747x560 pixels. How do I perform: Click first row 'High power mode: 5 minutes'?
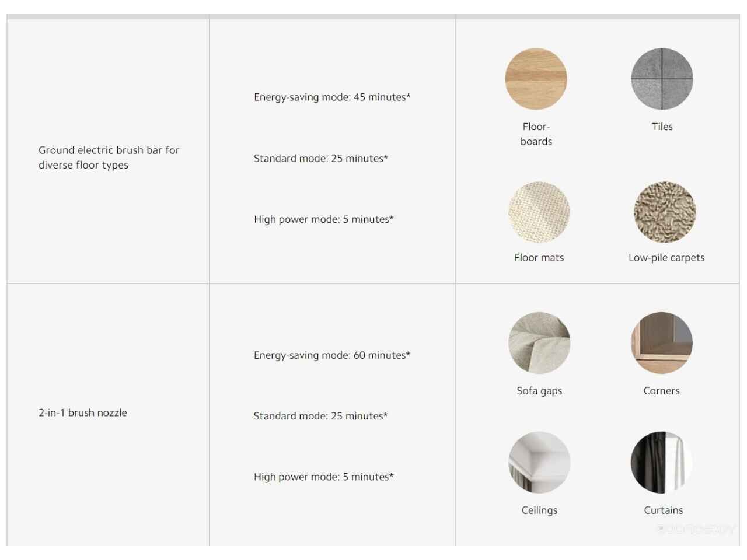323,219
